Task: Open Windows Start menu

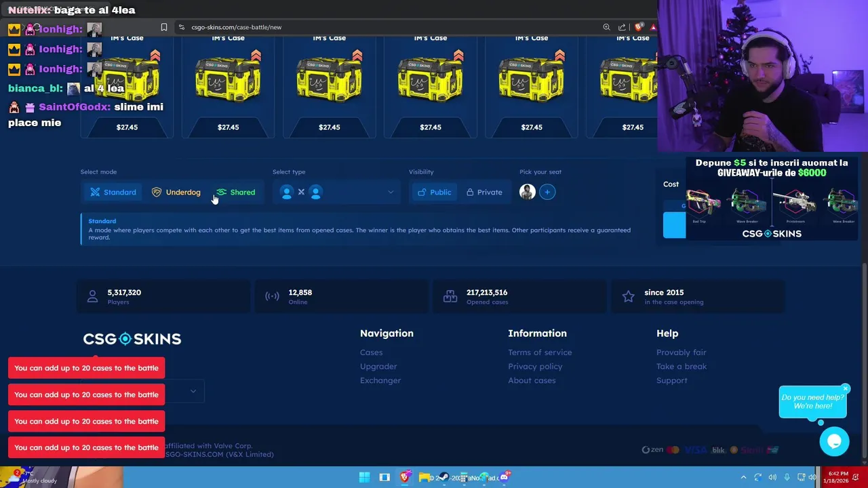Action: tap(364, 477)
